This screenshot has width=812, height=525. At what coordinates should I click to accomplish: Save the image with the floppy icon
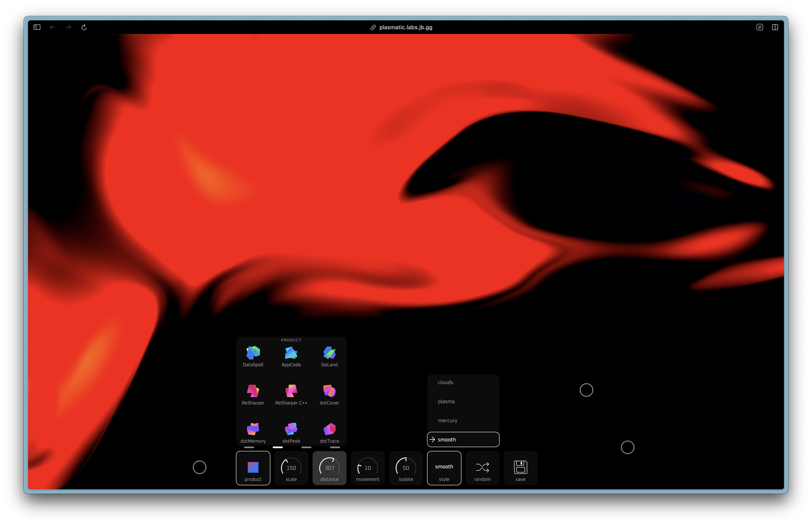(x=520, y=468)
